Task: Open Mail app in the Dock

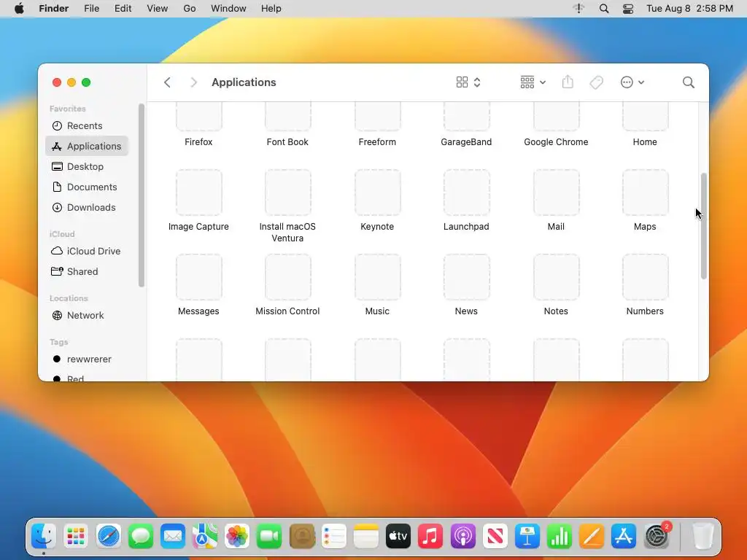Action: click(173, 536)
